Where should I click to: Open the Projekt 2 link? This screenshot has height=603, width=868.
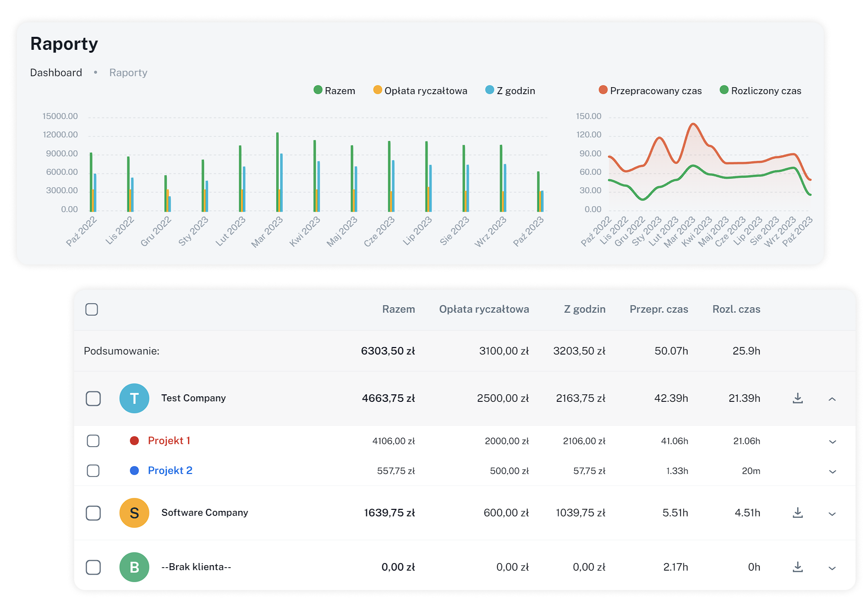[170, 471]
